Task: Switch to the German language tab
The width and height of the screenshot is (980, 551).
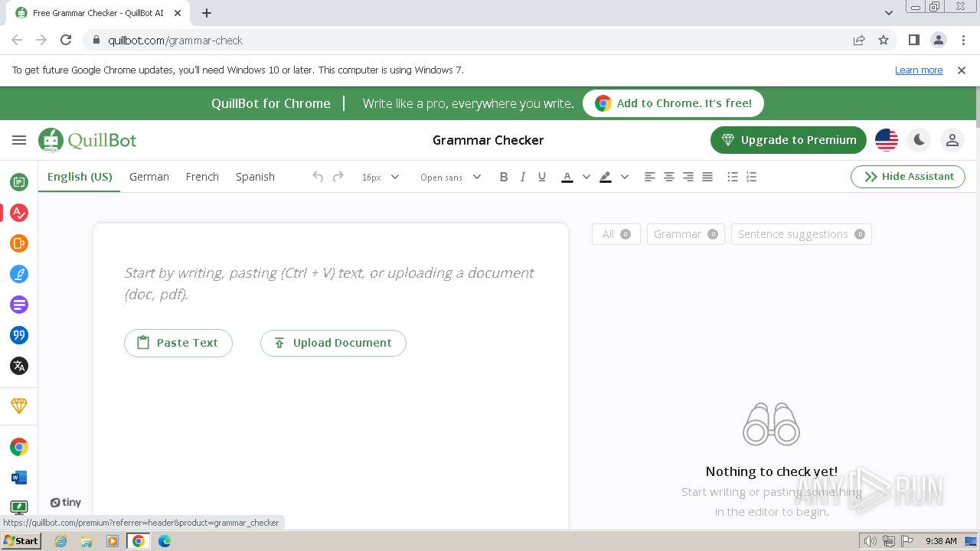Action: [149, 177]
